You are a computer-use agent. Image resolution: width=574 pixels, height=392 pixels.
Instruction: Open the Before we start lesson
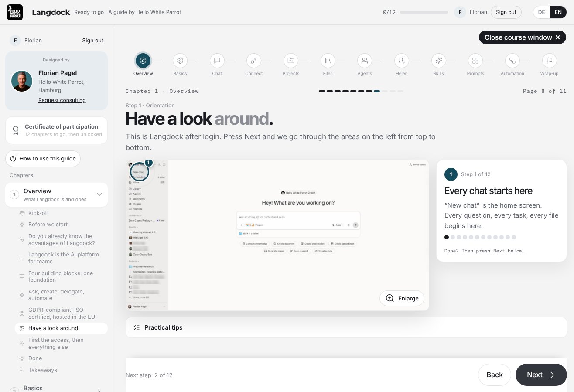tap(61, 224)
